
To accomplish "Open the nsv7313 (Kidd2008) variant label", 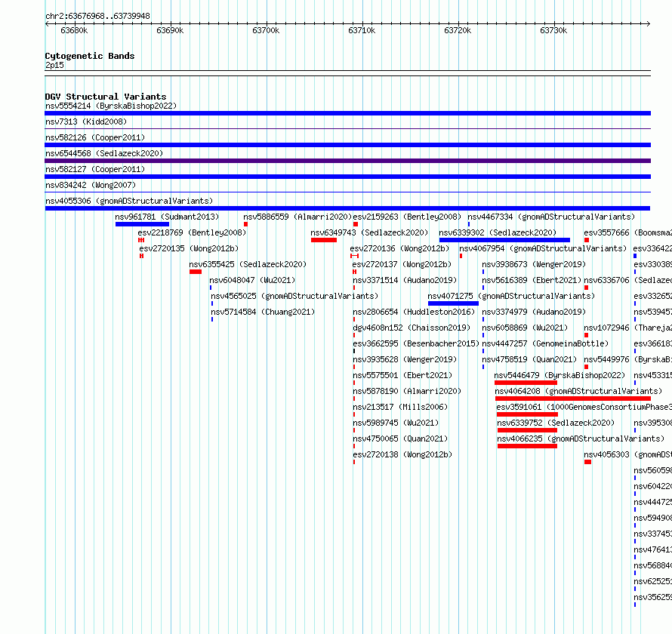I will (x=86, y=122).
